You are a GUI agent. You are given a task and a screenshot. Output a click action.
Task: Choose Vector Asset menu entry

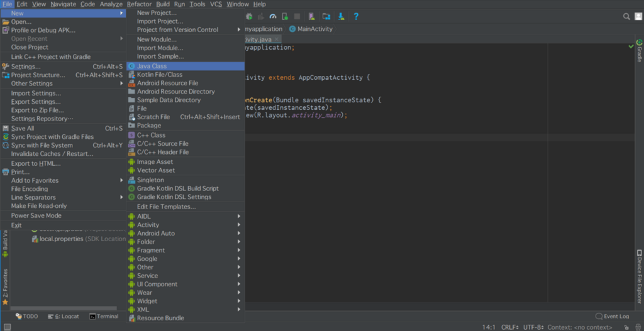(186, 170)
